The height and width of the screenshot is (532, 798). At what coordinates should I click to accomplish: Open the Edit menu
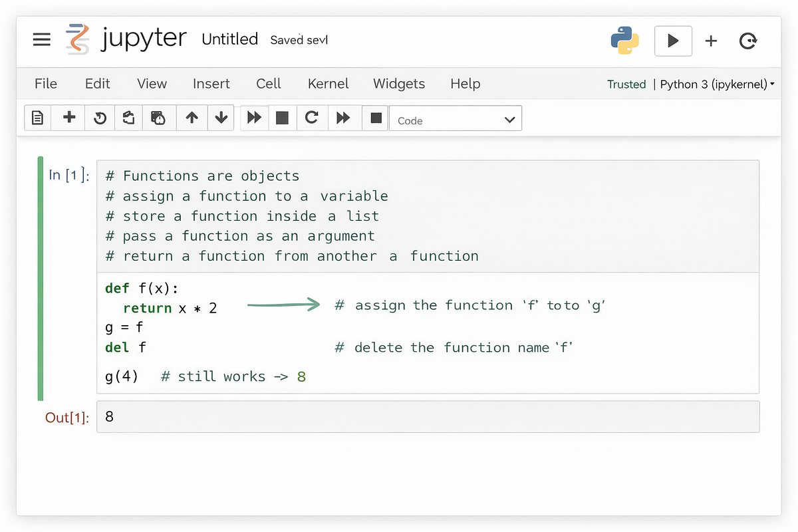(98, 84)
